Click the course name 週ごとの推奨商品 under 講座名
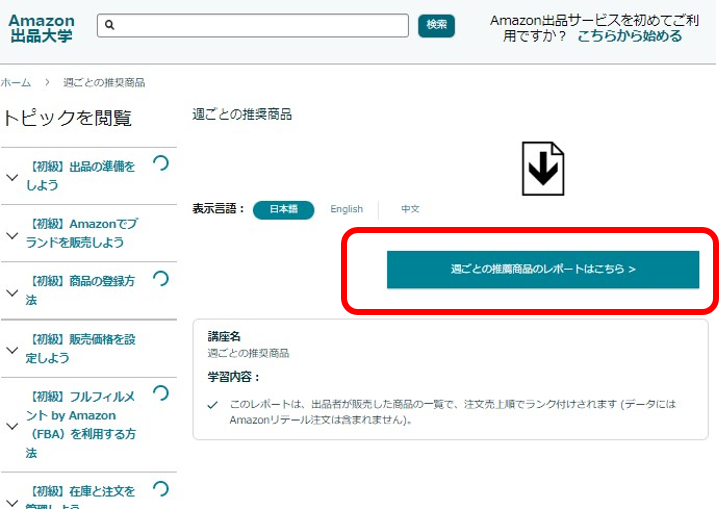The height and width of the screenshot is (509, 719). pyautogui.click(x=248, y=353)
